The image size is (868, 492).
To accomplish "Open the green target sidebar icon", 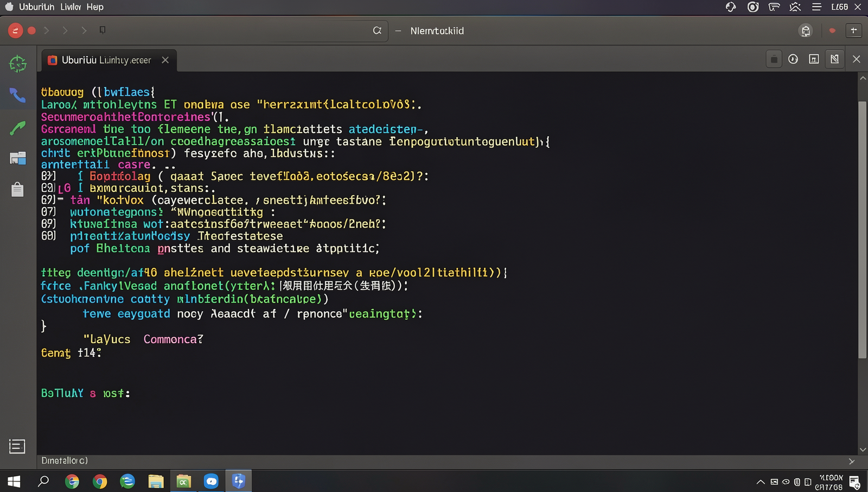I will click(x=18, y=64).
